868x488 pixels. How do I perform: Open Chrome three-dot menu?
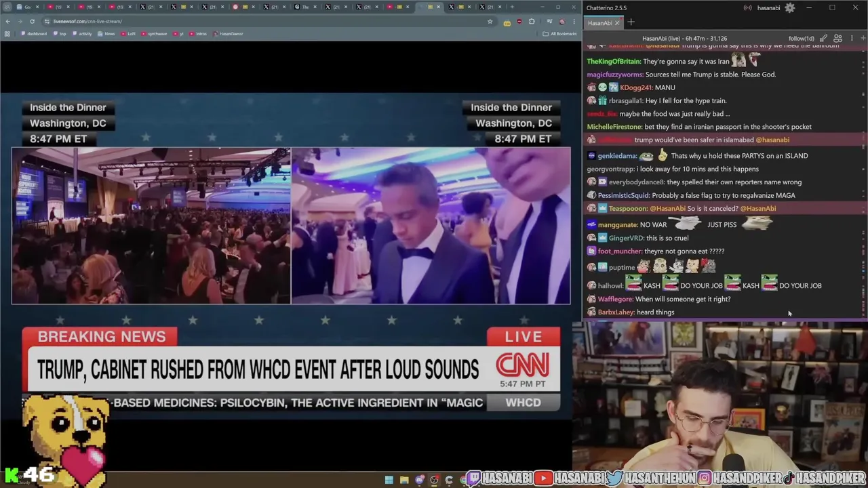point(573,21)
